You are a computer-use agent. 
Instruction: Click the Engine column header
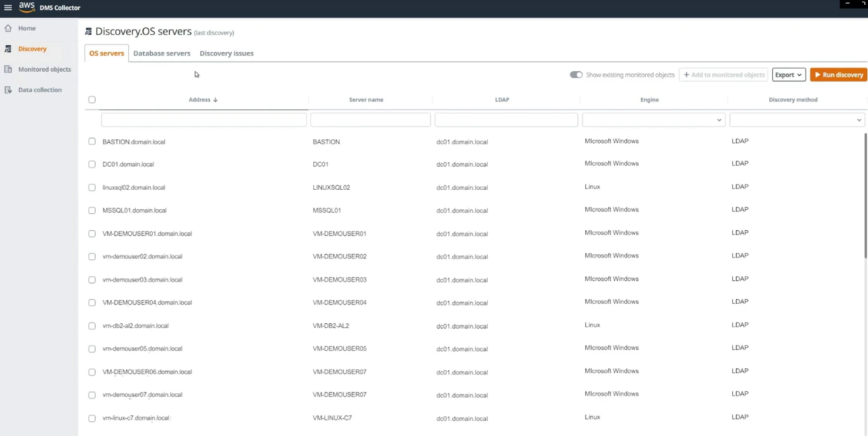coord(649,100)
